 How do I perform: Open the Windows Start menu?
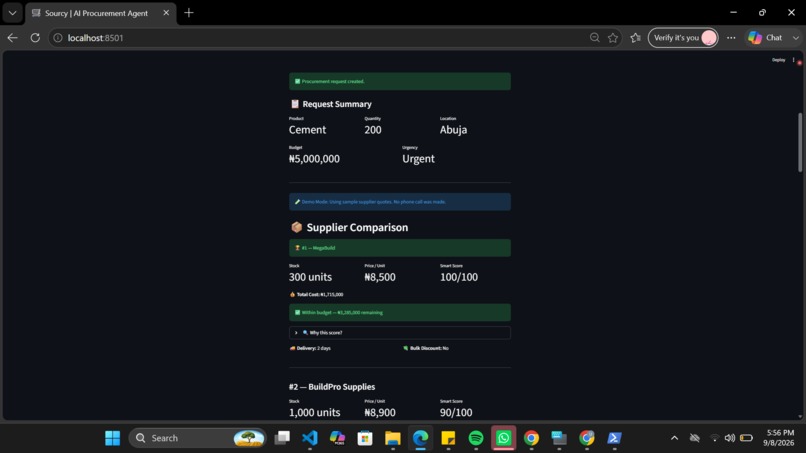(113, 438)
